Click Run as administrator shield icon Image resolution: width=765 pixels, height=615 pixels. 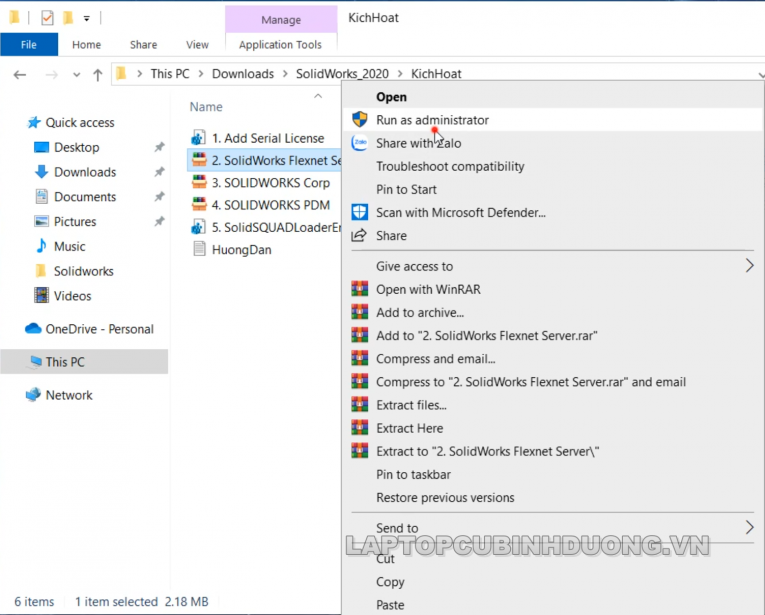tap(360, 119)
